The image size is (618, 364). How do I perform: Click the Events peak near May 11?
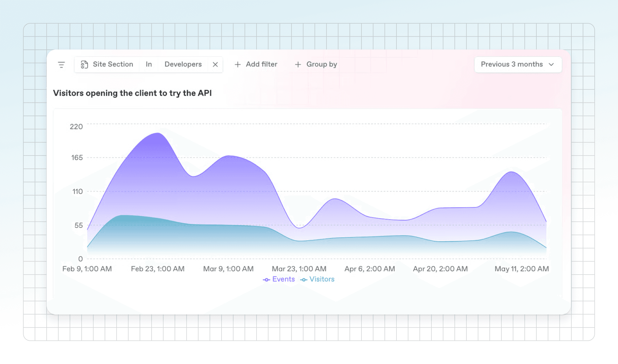[511, 172]
